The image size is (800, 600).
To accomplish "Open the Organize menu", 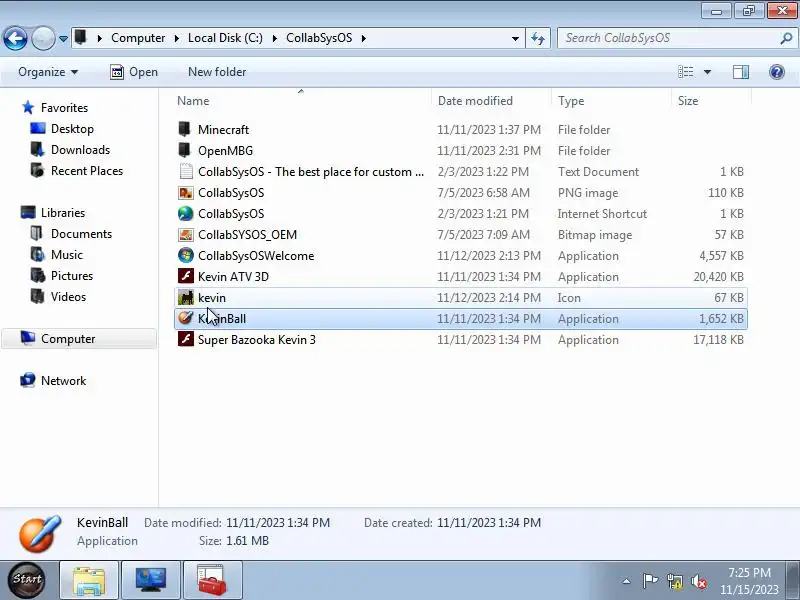I will [47, 72].
